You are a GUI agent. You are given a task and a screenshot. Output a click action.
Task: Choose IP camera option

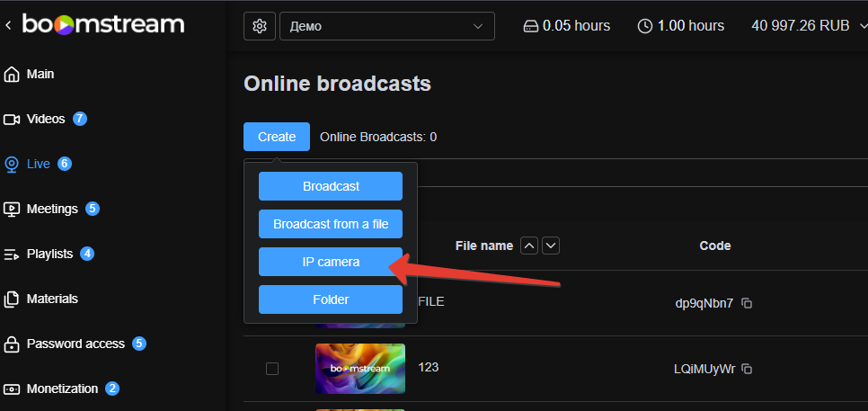[x=331, y=262]
